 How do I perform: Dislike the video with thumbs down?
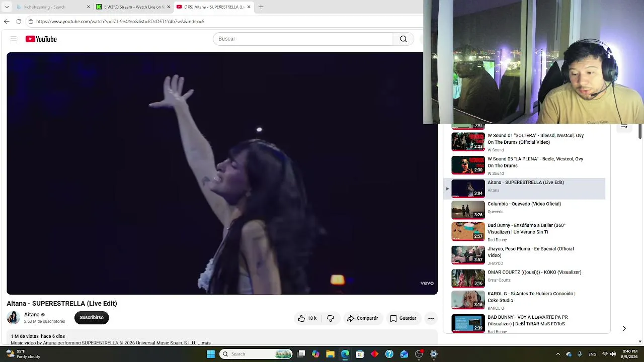331,318
